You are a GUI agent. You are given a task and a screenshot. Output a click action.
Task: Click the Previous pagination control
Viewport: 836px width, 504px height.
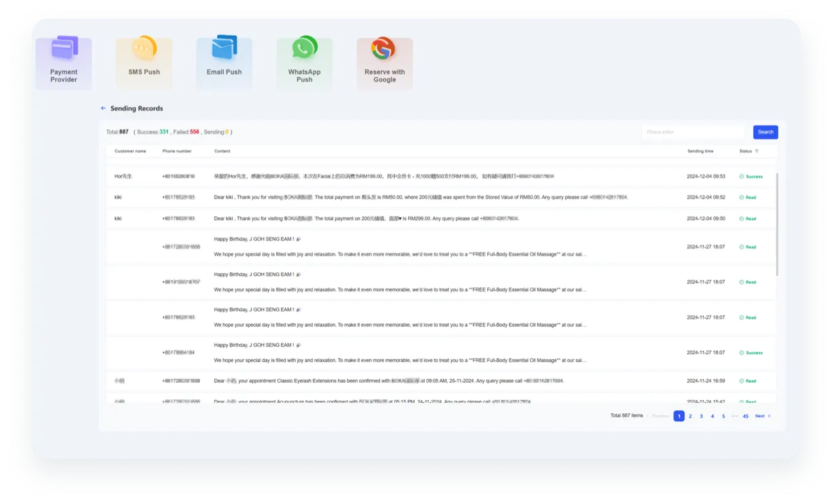[x=660, y=416]
